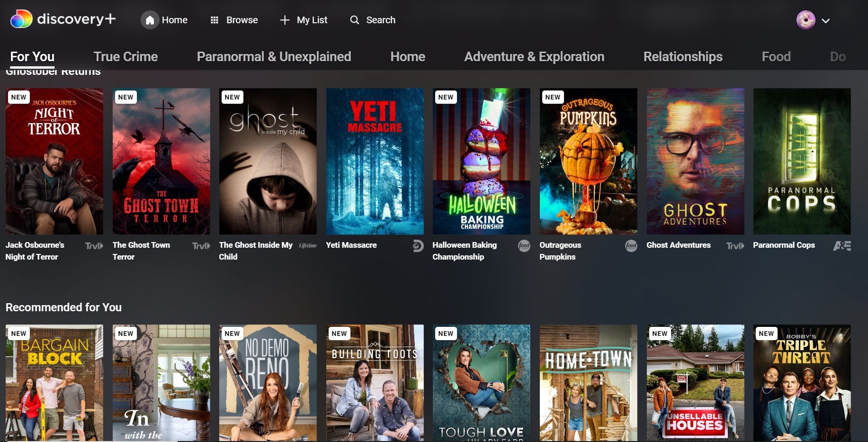Screen dimensions: 868x442
Task: Open the No Demo Reno poster
Action: tap(268, 383)
